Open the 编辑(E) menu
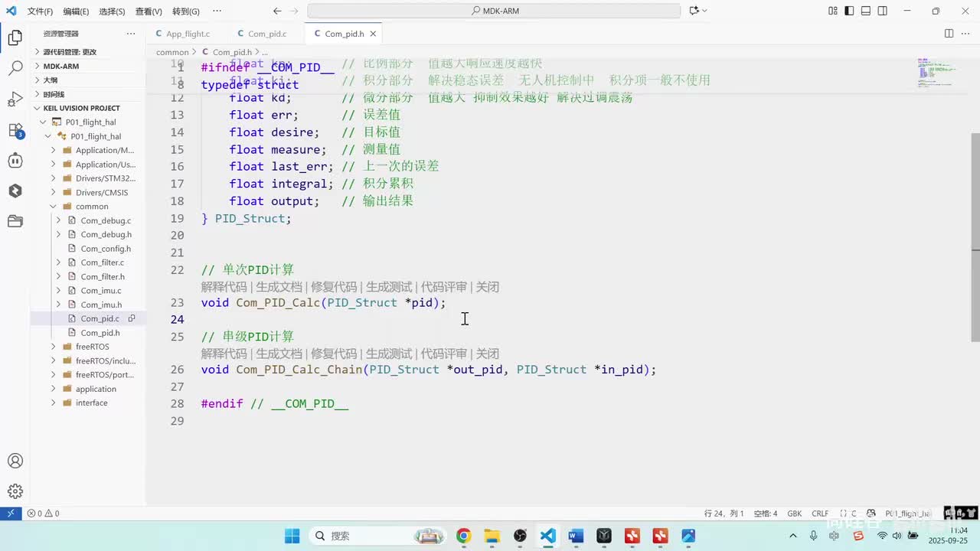This screenshot has height=551, width=980. click(76, 11)
